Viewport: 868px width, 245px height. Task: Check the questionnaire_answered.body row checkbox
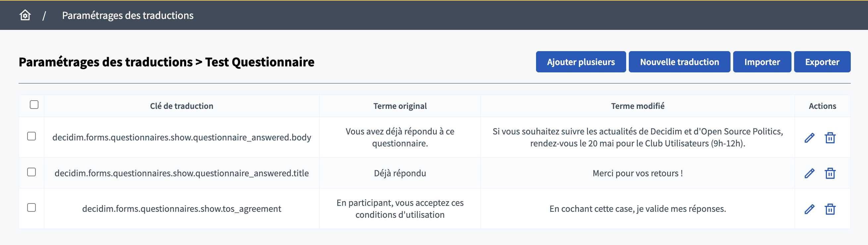point(31,136)
